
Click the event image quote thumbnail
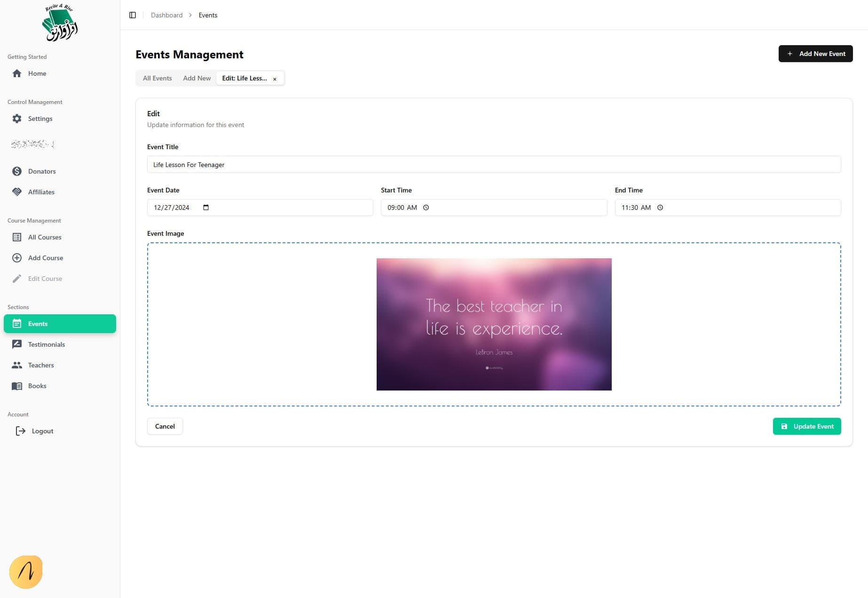click(494, 324)
